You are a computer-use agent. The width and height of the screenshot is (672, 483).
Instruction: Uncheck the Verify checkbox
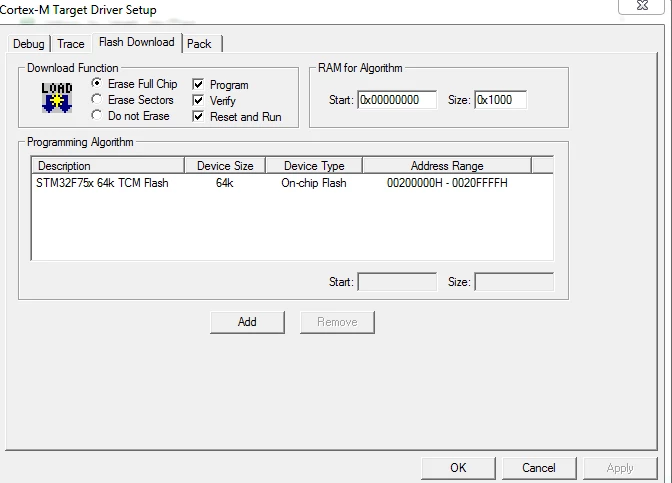point(198,100)
